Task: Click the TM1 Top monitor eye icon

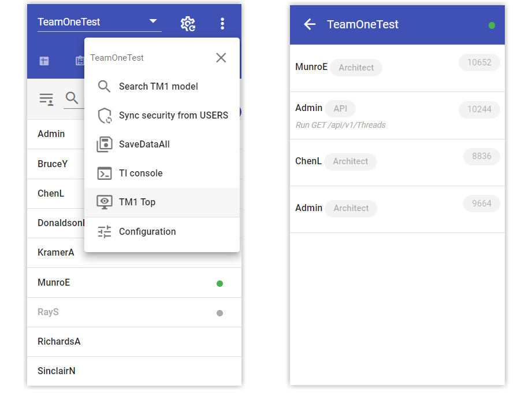Action: pyautogui.click(x=105, y=202)
